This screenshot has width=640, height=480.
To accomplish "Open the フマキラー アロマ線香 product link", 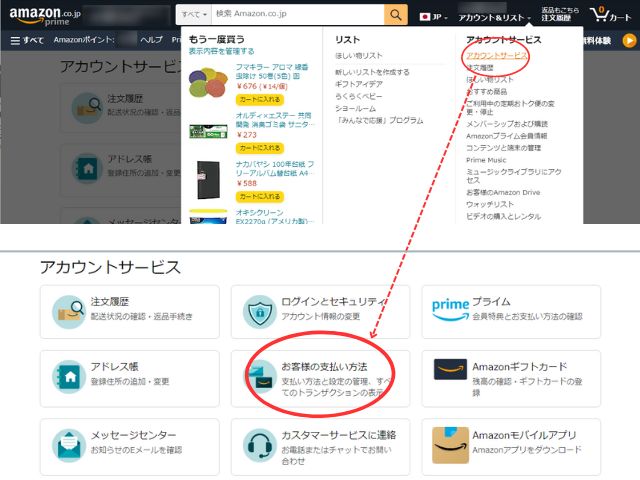I will pyautogui.click(x=272, y=71).
